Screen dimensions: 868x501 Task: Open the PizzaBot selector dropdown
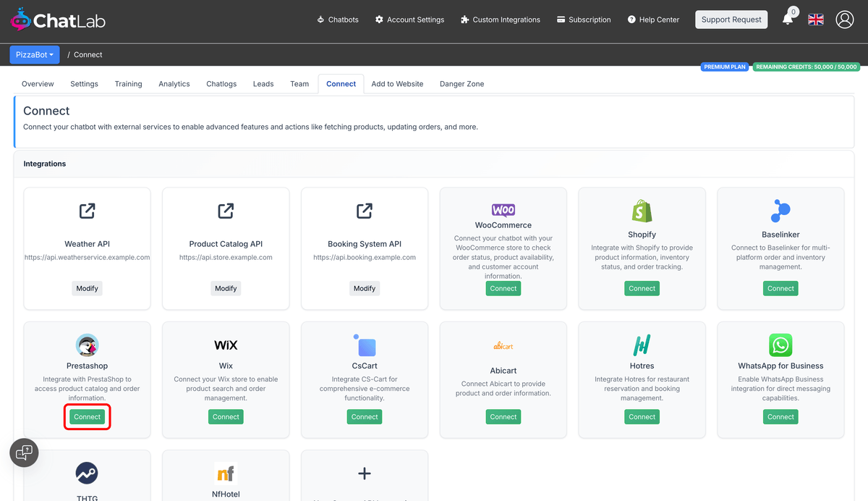pyautogui.click(x=34, y=54)
